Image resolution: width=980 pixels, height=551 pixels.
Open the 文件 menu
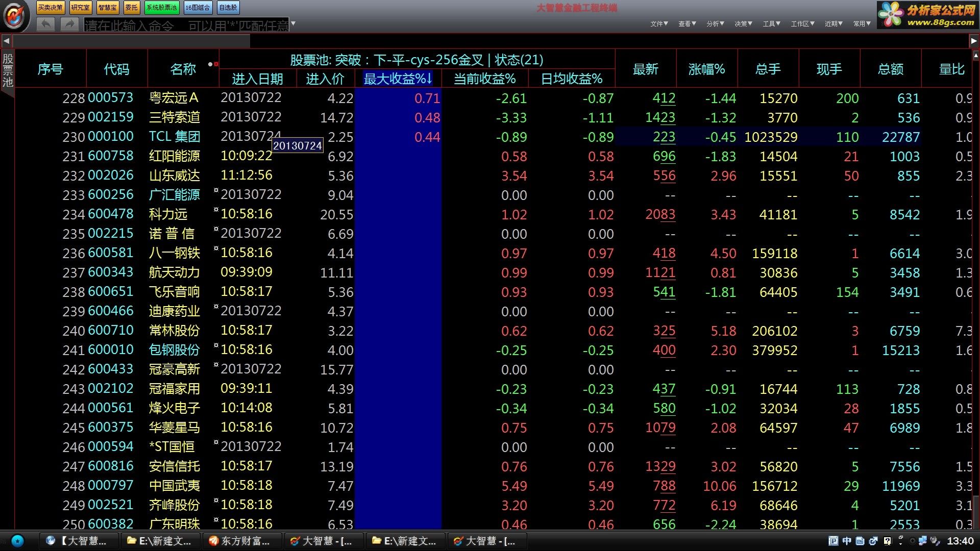tap(659, 23)
